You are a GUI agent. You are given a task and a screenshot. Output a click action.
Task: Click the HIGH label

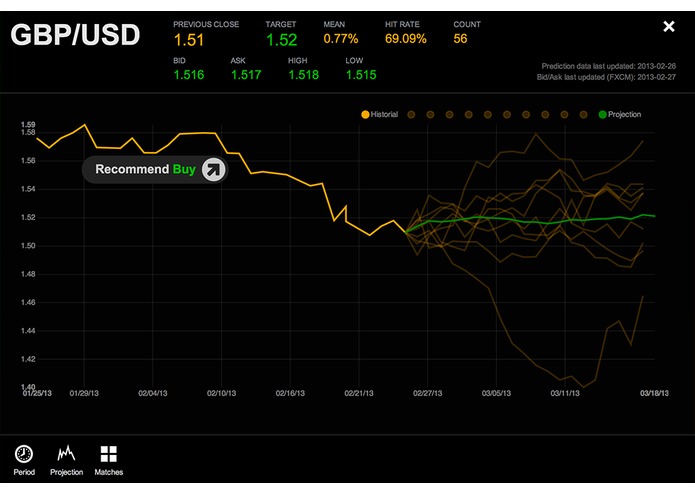(x=297, y=61)
